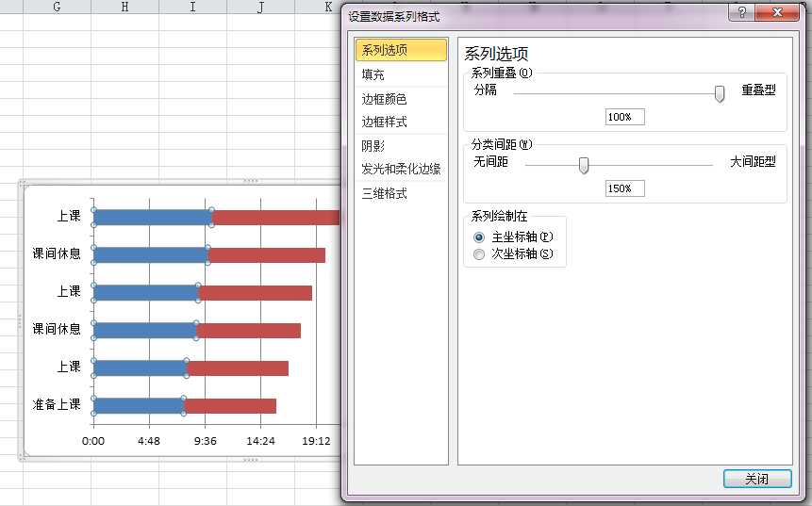Click the 关闭 button
812x506 pixels.
(757, 479)
